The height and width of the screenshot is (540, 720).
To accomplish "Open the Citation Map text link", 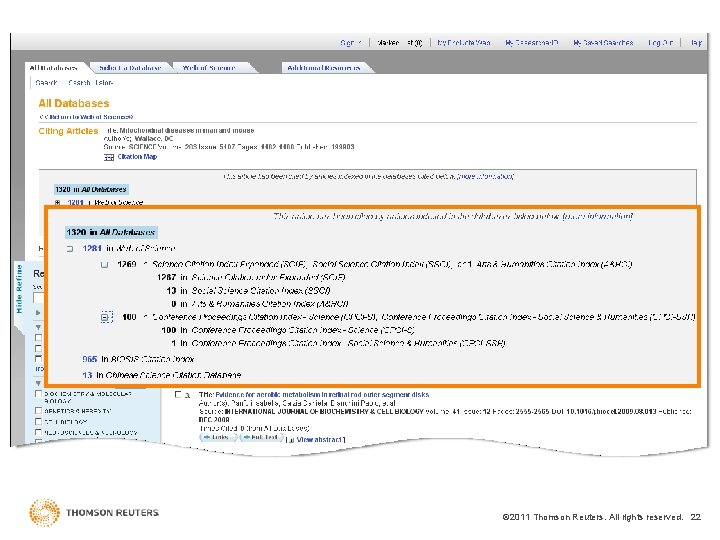I will tap(137, 157).
